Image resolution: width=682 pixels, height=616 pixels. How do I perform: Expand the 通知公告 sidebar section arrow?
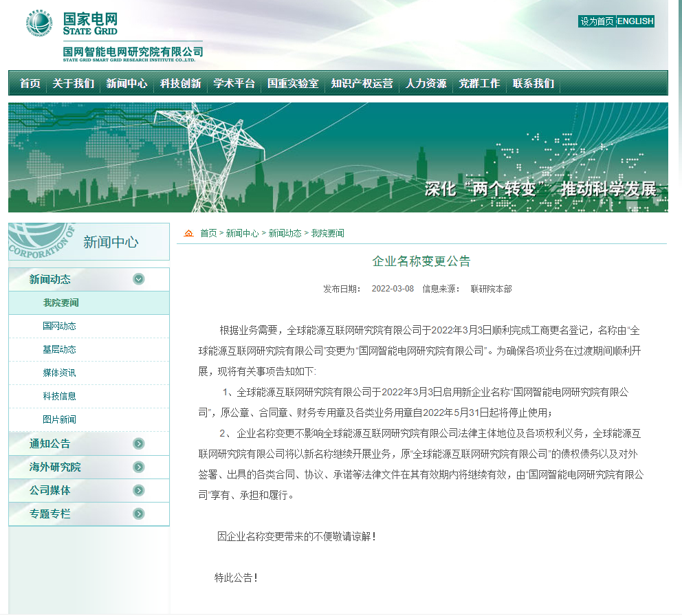[x=139, y=443]
